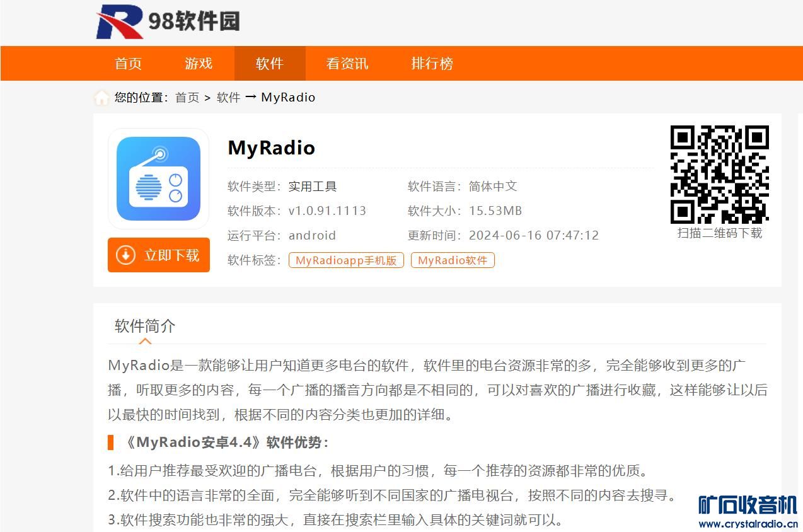Click the version text v1.0.91.1113
Screen dimensions: 803x532
(x=327, y=211)
